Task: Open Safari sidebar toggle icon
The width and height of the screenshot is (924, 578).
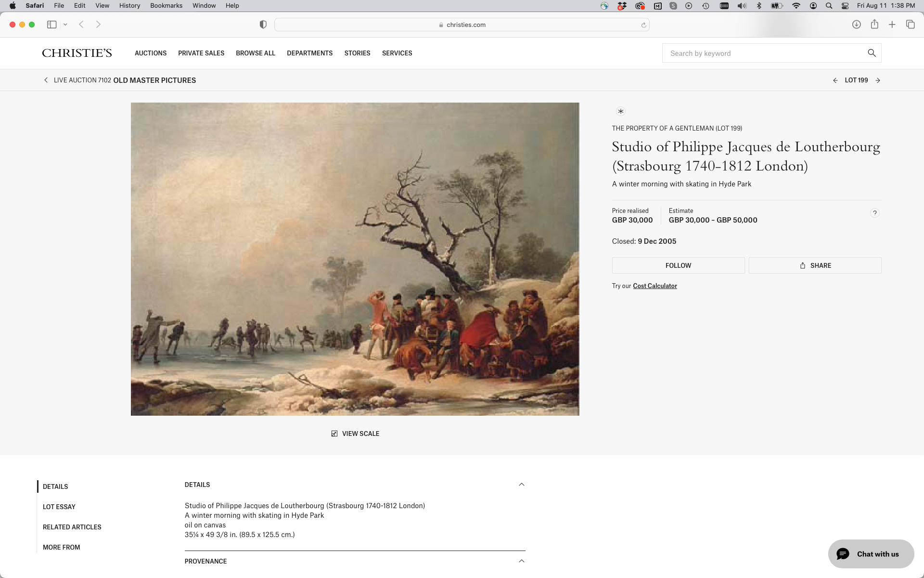Action: coord(52,25)
